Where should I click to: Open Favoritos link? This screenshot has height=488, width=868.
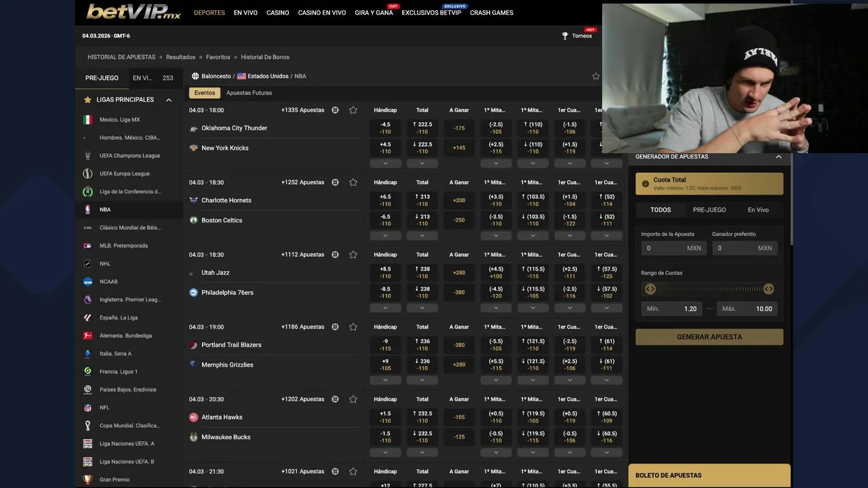pyautogui.click(x=218, y=57)
